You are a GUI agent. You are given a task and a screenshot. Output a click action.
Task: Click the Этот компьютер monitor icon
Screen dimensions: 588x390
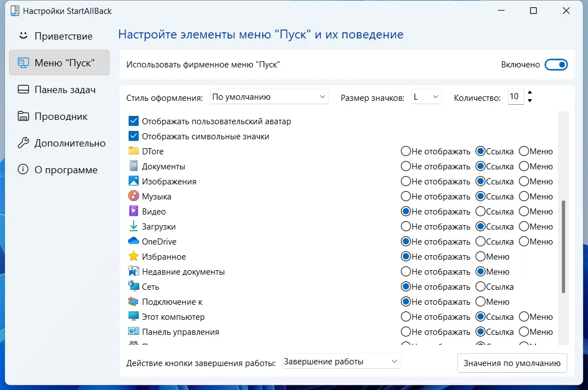click(x=134, y=316)
